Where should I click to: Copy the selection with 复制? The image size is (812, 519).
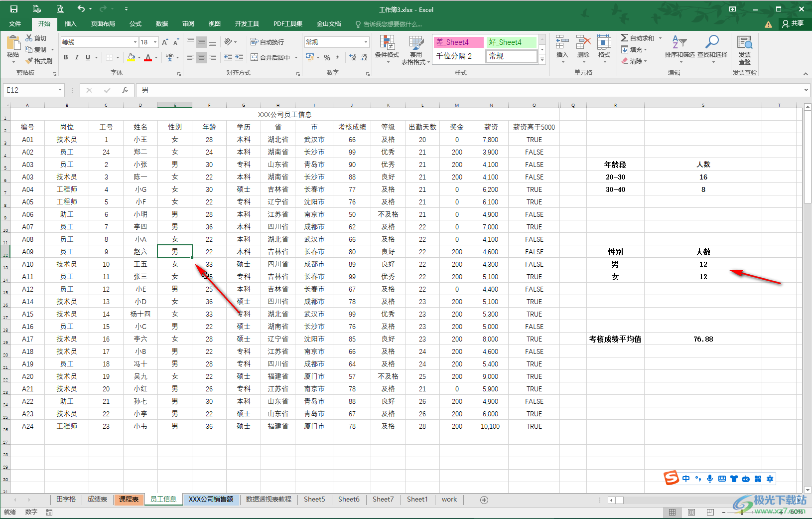coord(36,49)
